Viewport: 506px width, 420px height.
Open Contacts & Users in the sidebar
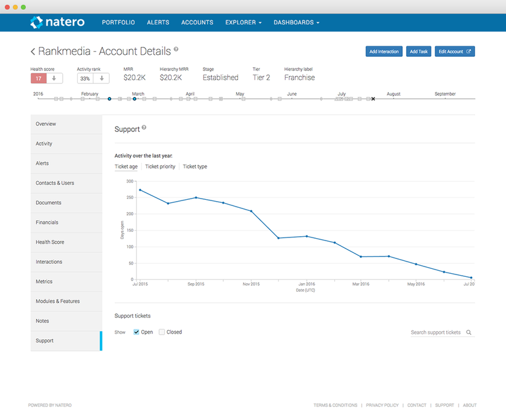(x=67, y=183)
